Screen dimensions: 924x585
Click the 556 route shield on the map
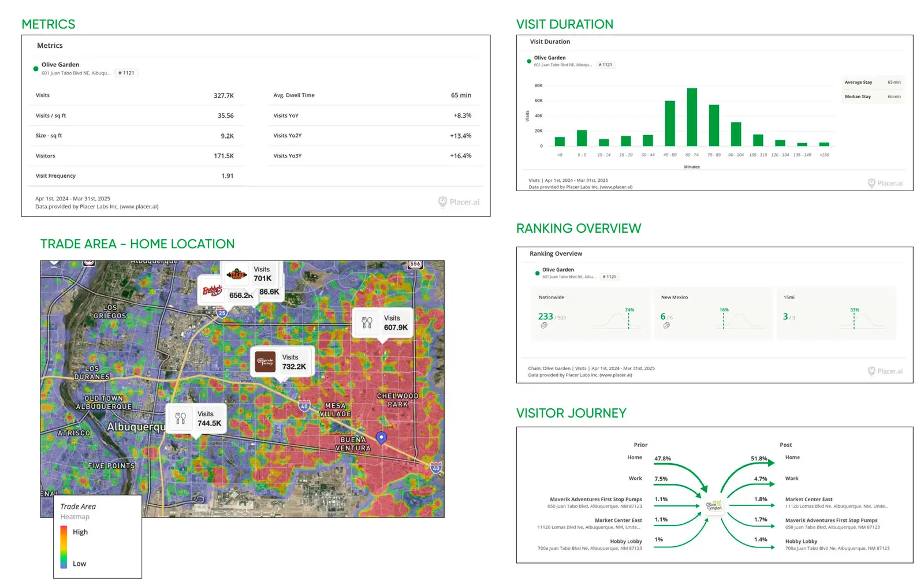(415, 264)
